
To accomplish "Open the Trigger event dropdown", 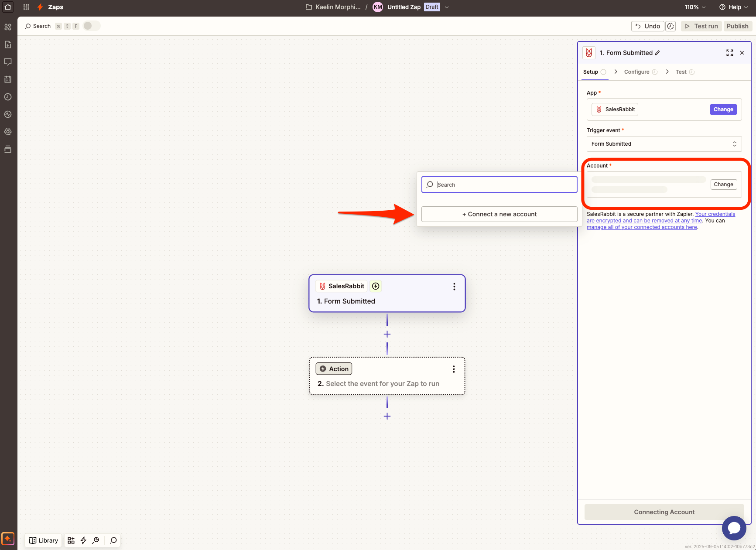I will 664,143.
